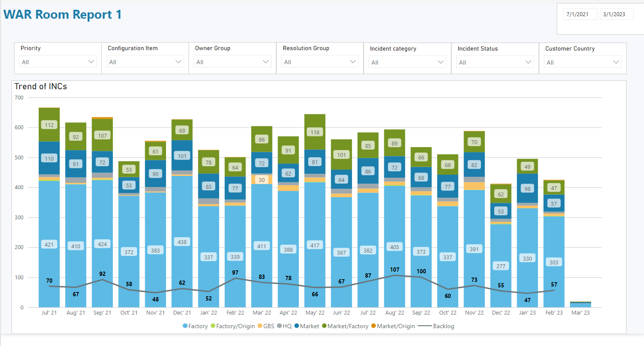Click the Oct' 21 axis label
The image size is (644, 346).
129,312
